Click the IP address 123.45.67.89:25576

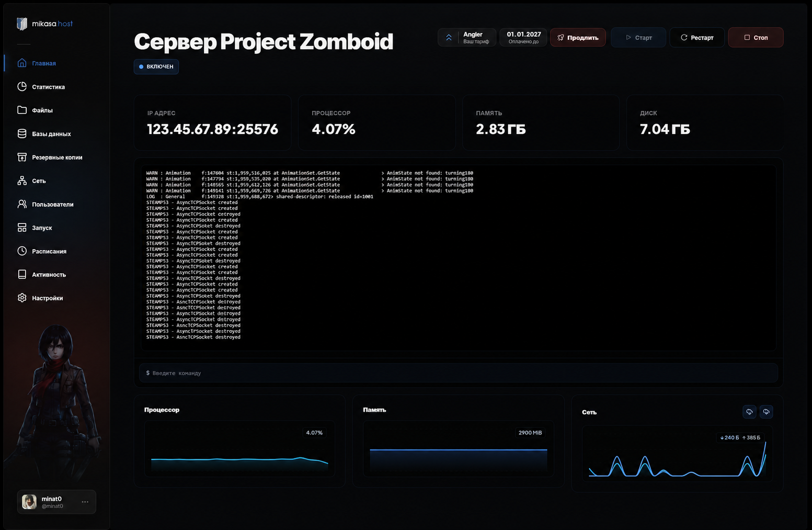(212, 129)
